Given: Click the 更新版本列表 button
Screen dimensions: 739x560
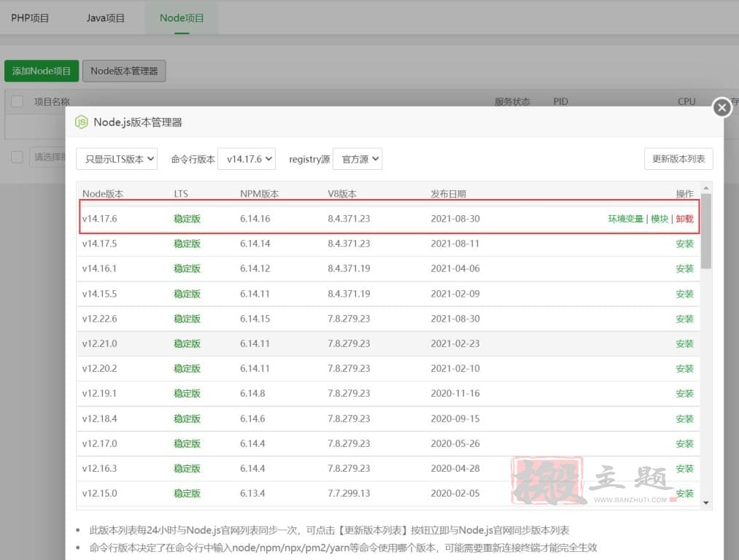Looking at the screenshot, I should click(x=678, y=159).
